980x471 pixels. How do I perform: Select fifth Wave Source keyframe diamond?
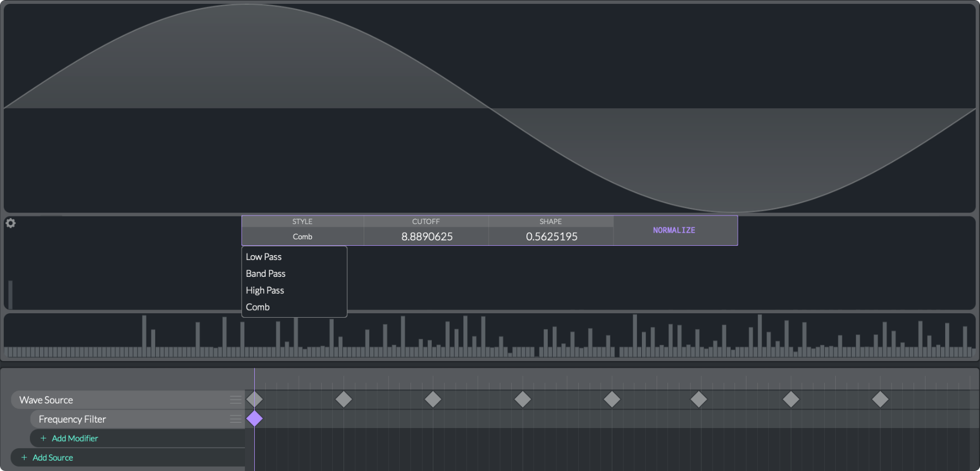point(612,399)
